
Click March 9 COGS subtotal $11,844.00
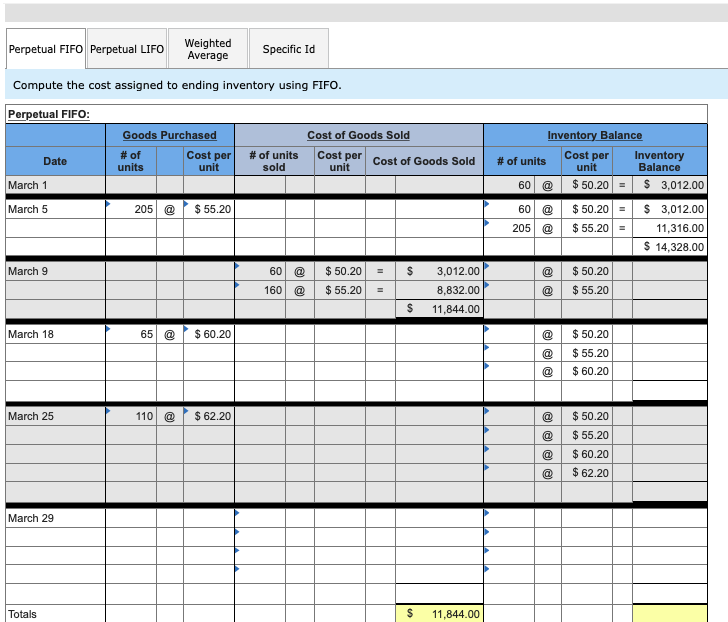point(439,309)
